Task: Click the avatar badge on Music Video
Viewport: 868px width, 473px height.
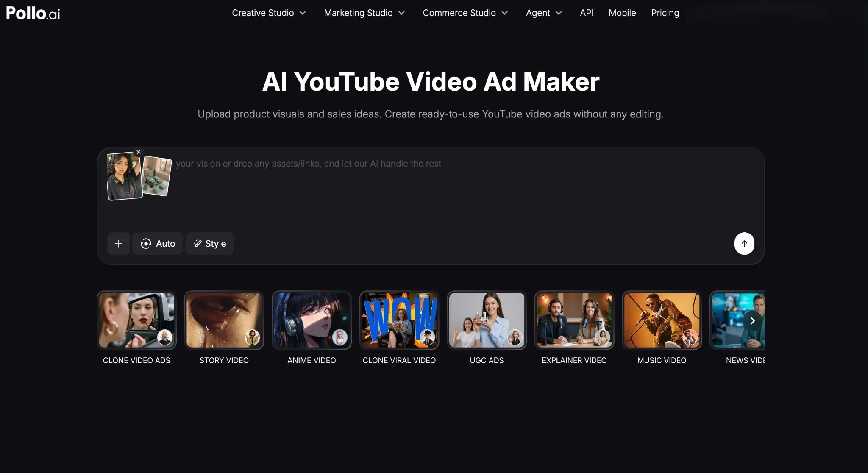Action: (690, 337)
